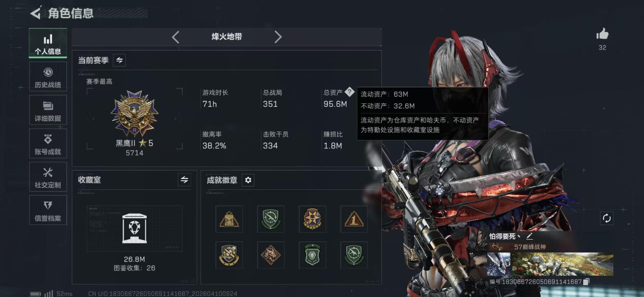Copy the player 编号 with copy icon
The height and width of the screenshot is (297, 644).
point(586,282)
